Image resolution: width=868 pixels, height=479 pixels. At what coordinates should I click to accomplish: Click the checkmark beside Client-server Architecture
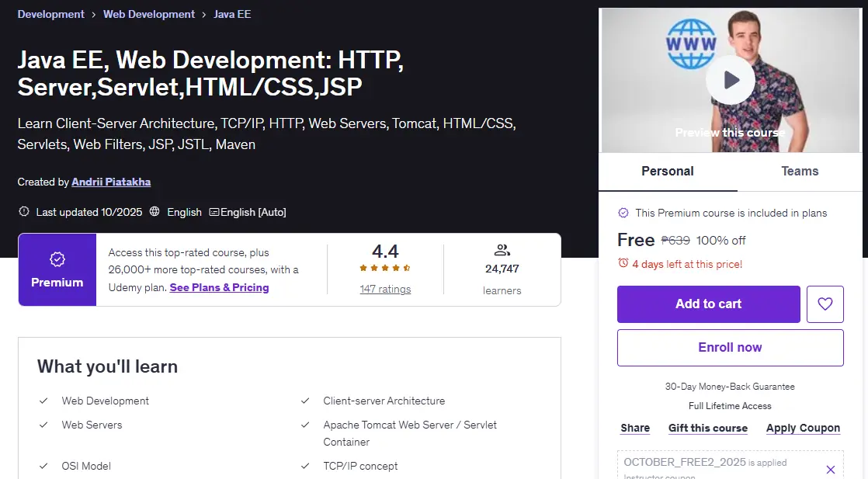[305, 401]
